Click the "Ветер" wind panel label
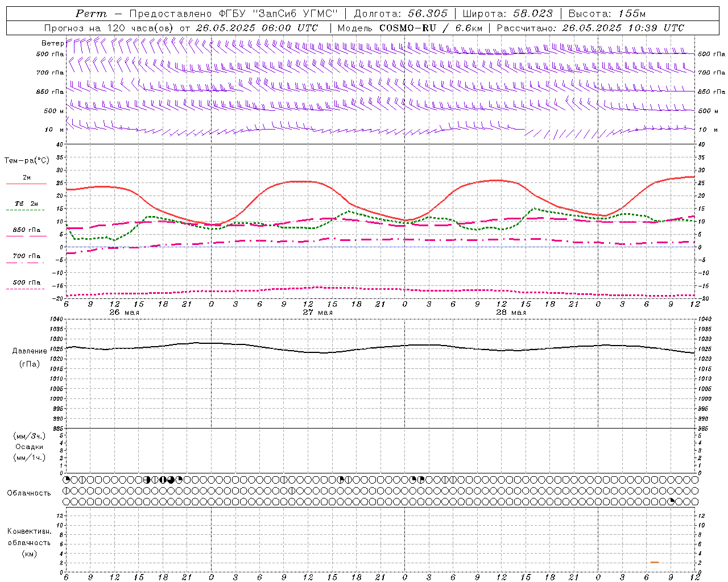728x582 pixels. [52, 43]
